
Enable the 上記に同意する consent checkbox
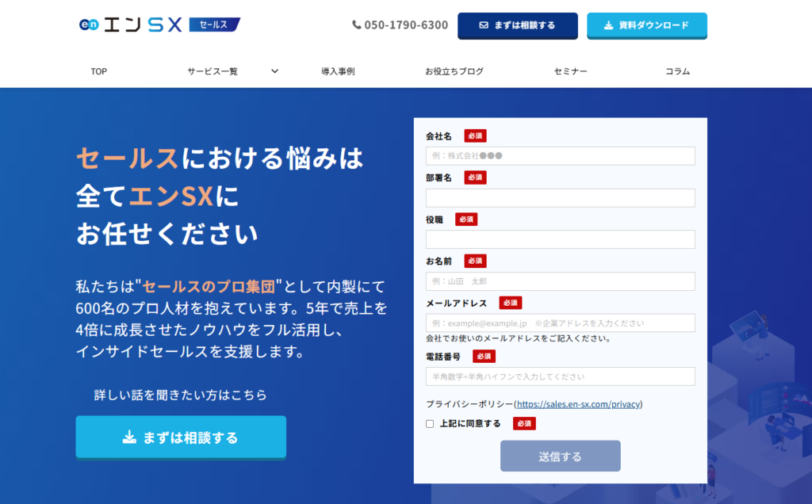[x=429, y=424]
